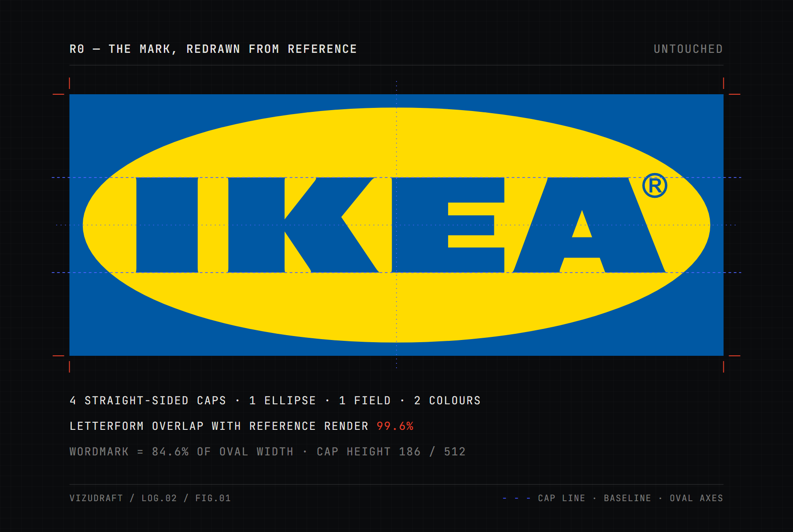The image size is (793, 532).
Task: Click the letter K in the wordmark
Action: (304, 225)
